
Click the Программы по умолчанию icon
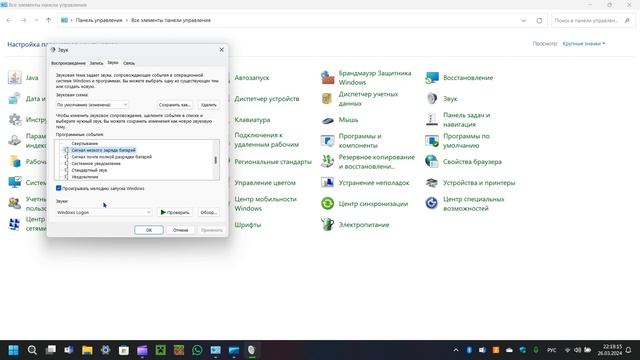pyautogui.click(x=432, y=141)
